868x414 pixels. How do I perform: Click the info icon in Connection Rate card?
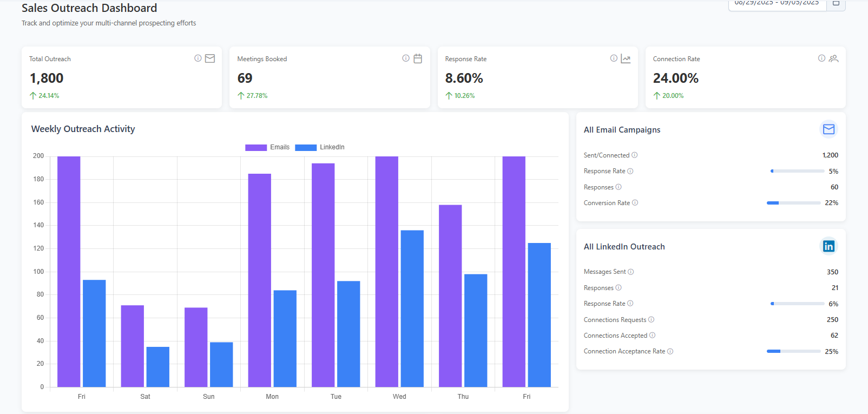[821, 58]
